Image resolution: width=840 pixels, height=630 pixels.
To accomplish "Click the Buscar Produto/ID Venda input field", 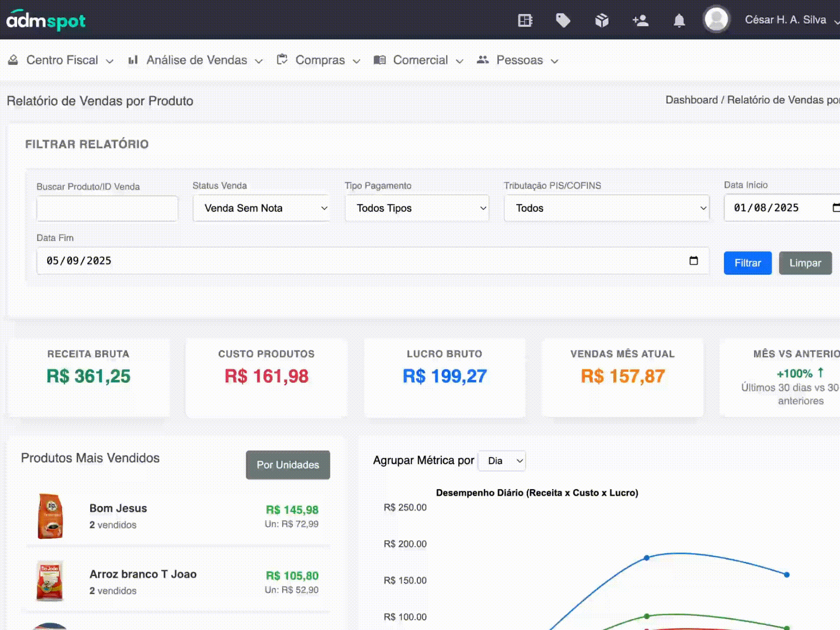I will pos(107,208).
